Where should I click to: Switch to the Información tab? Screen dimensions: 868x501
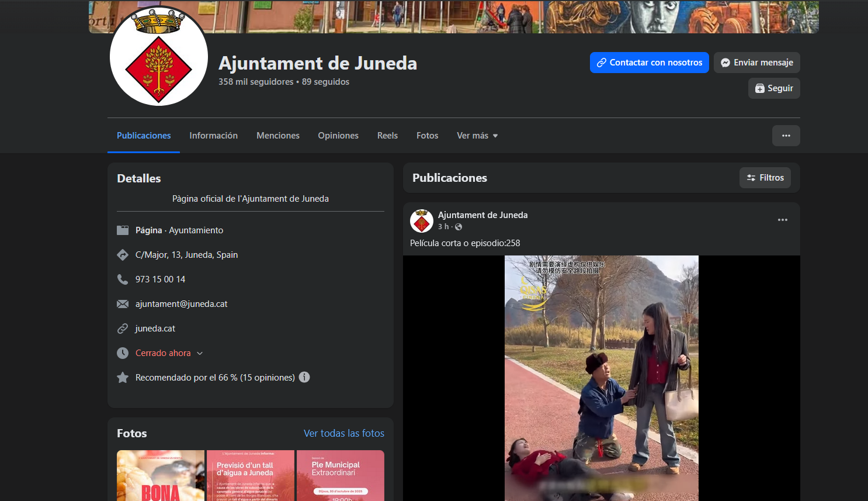pos(213,136)
